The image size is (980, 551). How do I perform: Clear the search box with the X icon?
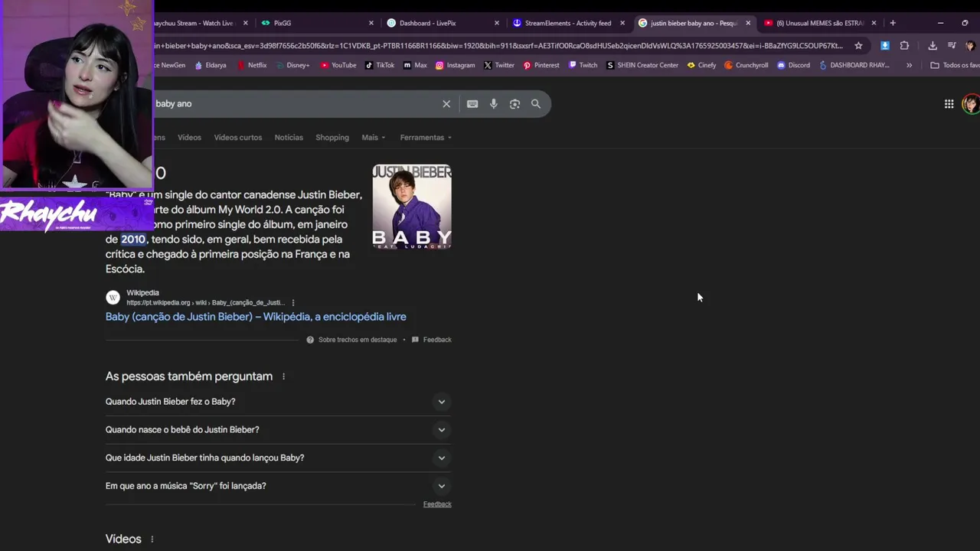click(446, 104)
